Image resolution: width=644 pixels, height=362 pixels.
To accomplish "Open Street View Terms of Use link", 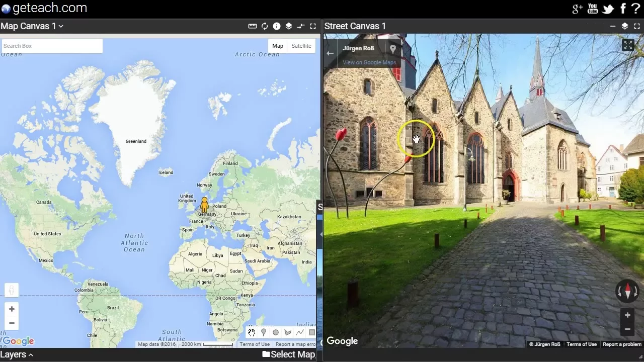I will click(582, 344).
